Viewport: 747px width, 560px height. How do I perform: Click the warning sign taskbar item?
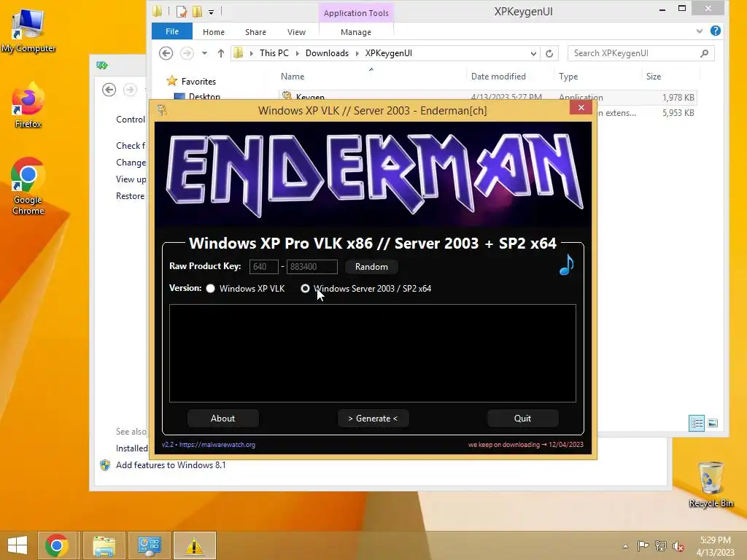pyautogui.click(x=194, y=545)
